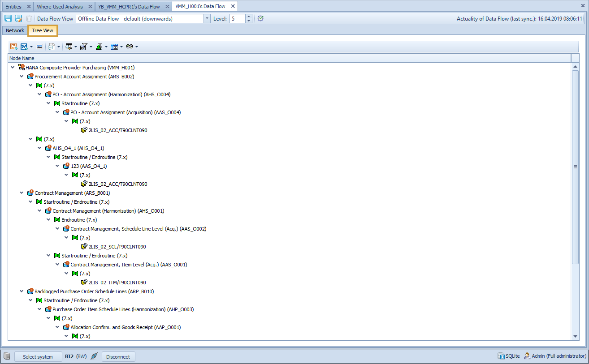This screenshot has width=589, height=364.
Task: Click the Export to Word icon
Action: 24,47
